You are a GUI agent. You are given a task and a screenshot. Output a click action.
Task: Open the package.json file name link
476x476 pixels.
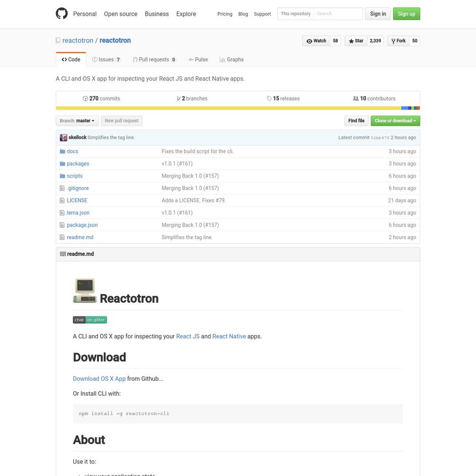[x=82, y=225]
